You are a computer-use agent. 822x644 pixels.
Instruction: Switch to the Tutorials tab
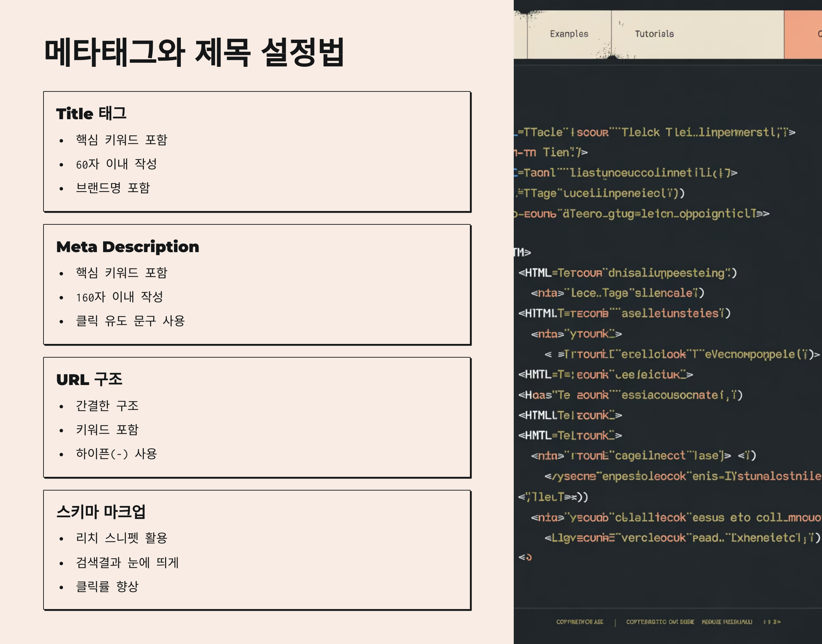(x=654, y=34)
